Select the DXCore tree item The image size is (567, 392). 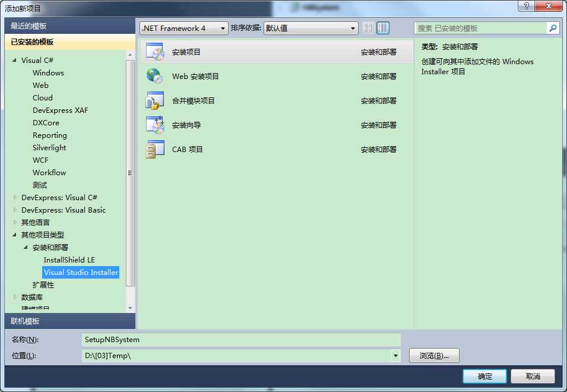point(46,122)
